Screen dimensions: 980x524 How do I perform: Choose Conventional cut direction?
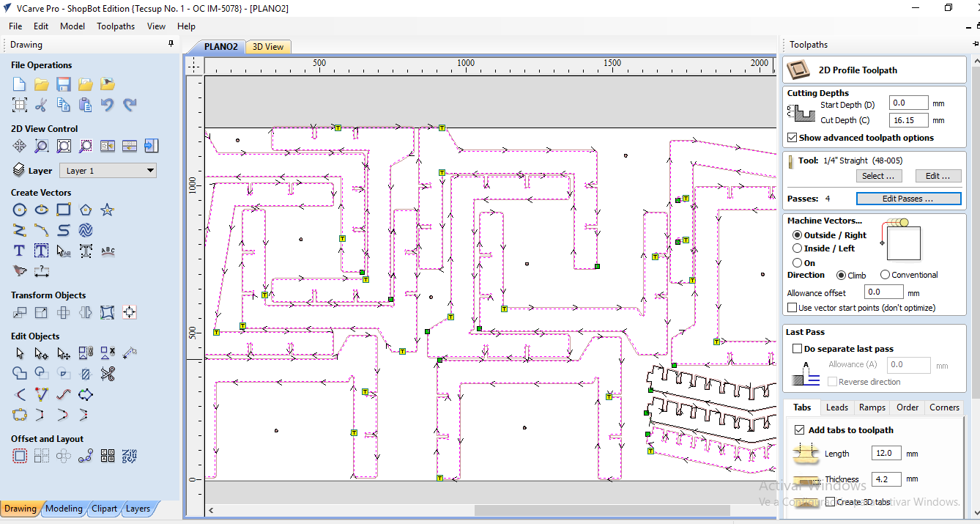pyautogui.click(x=885, y=275)
